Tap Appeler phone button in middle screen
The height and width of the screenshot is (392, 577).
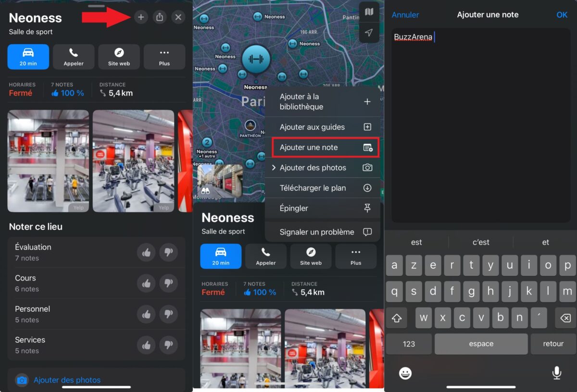(266, 256)
